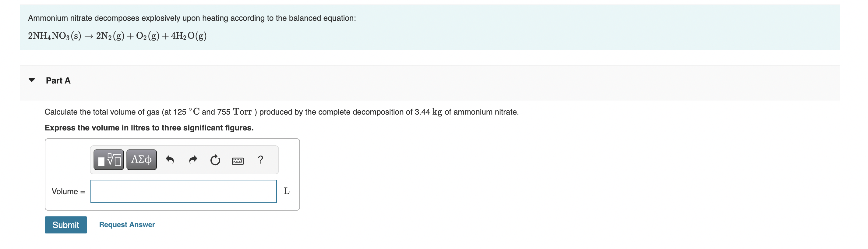The width and height of the screenshot is (868, 249).
Task: Click the Request Answer link
Action: pos(126,224)
